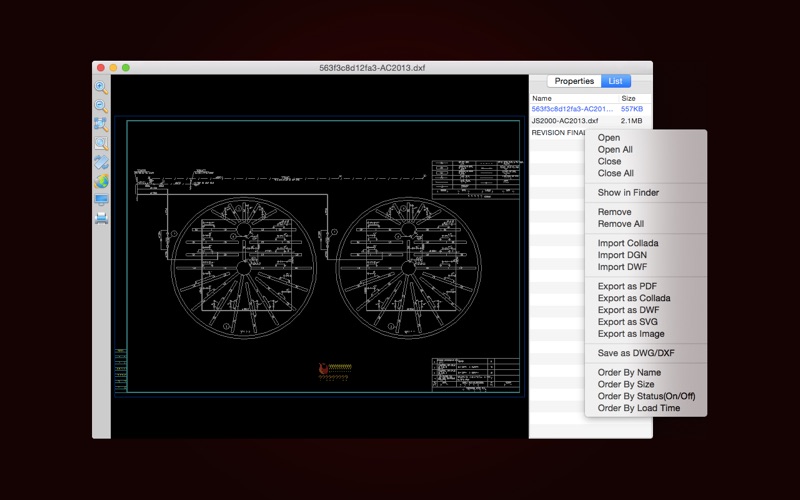Image resolution: width=800 pixels, height=500 pixels.
Task: Select Save as DWG/DXF option
Action: 635,353
